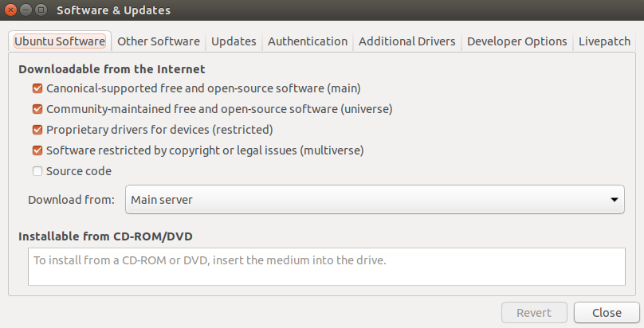This screenshot has width=644, height=328.
Task: Click the Revert button
Action: [534, 313]
